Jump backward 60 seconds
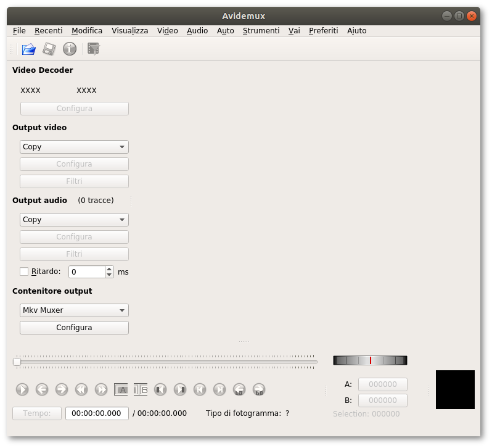 (x=239, y=389)
